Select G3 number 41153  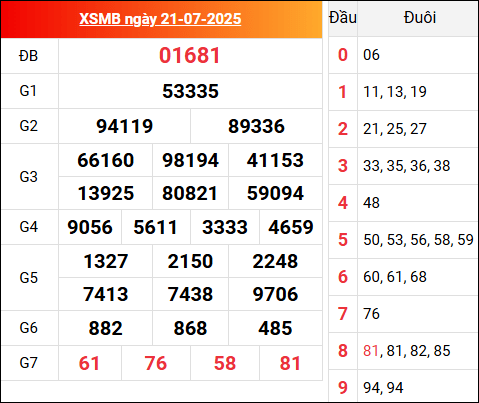(275, 160)
